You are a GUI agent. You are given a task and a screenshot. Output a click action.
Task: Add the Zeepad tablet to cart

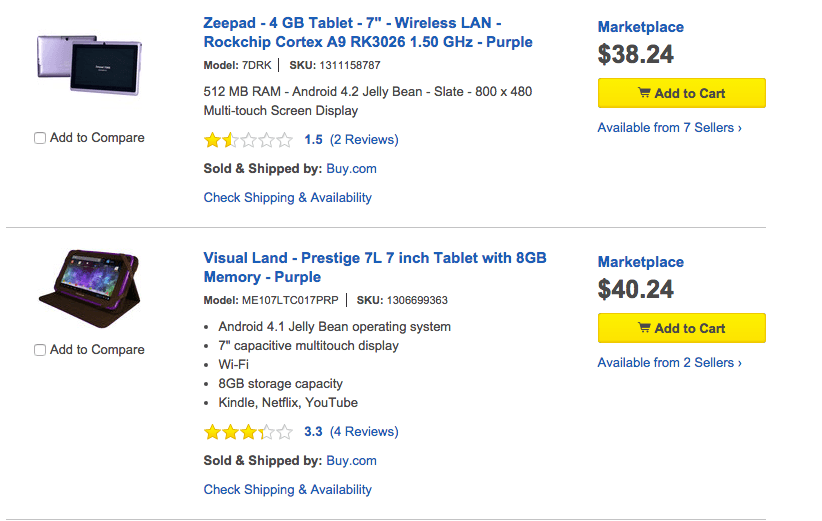(681, 93)
